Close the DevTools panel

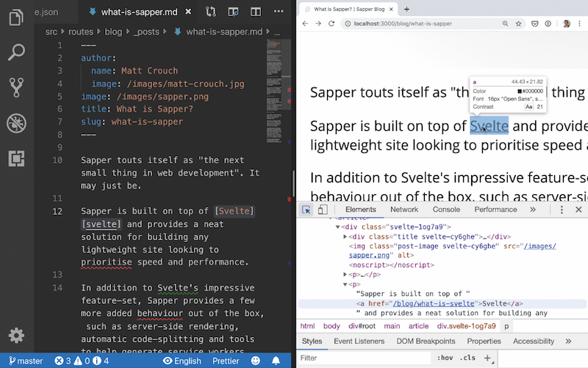coord(578,210)
